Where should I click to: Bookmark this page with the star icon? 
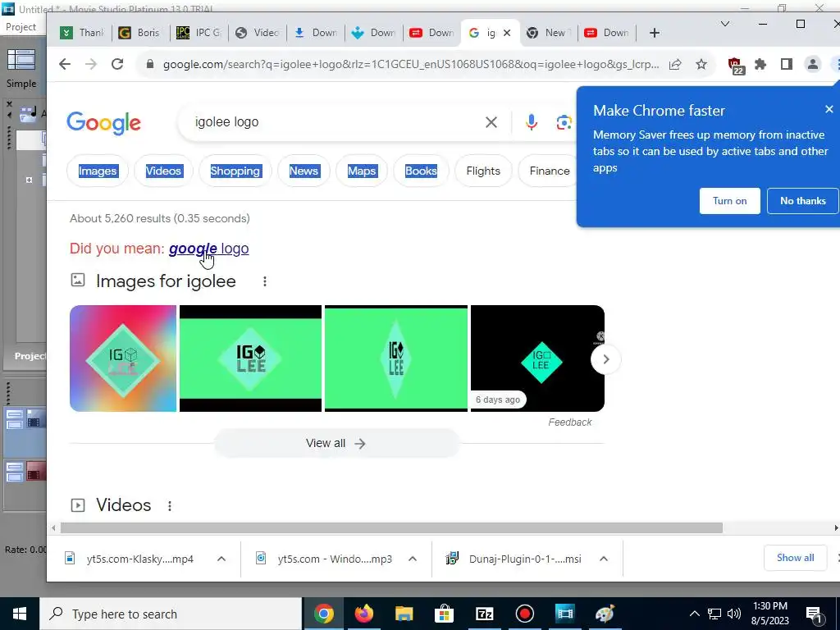point(701,64)
